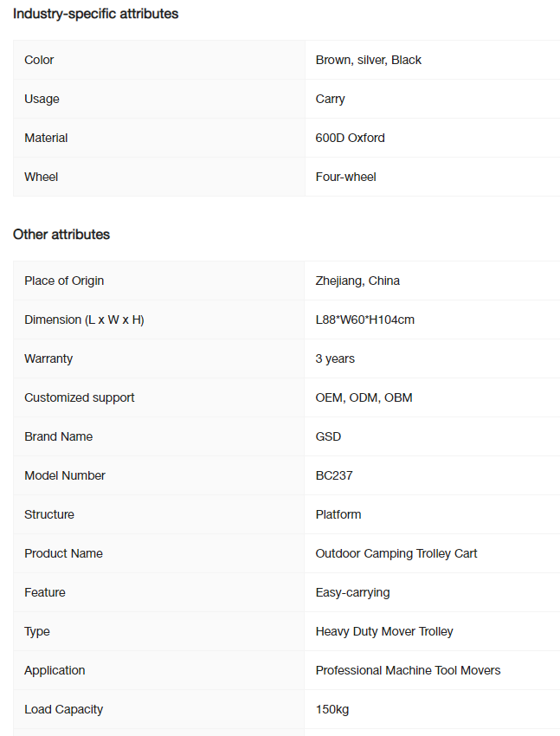Click the Brown, silver, Black value
The width and height of the screenshot is (560, 736).
(x=368, y=60)
